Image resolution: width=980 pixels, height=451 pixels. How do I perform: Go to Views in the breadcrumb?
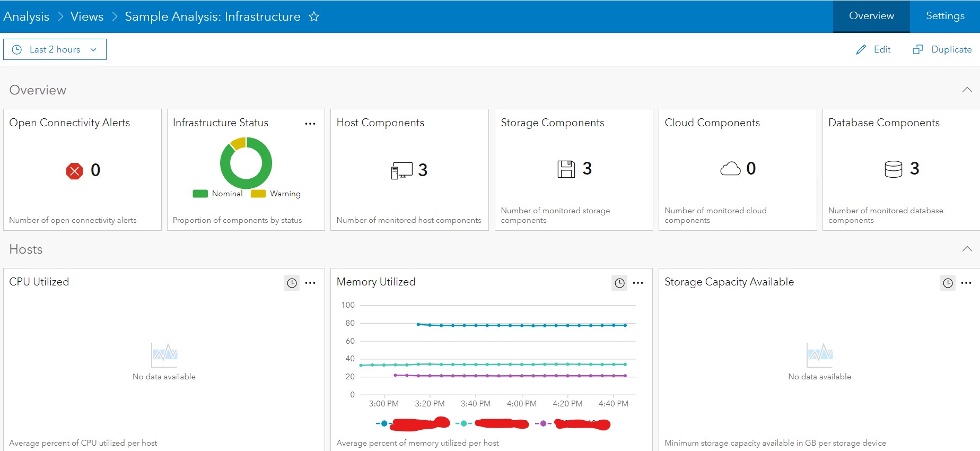[x=87, y=16]
